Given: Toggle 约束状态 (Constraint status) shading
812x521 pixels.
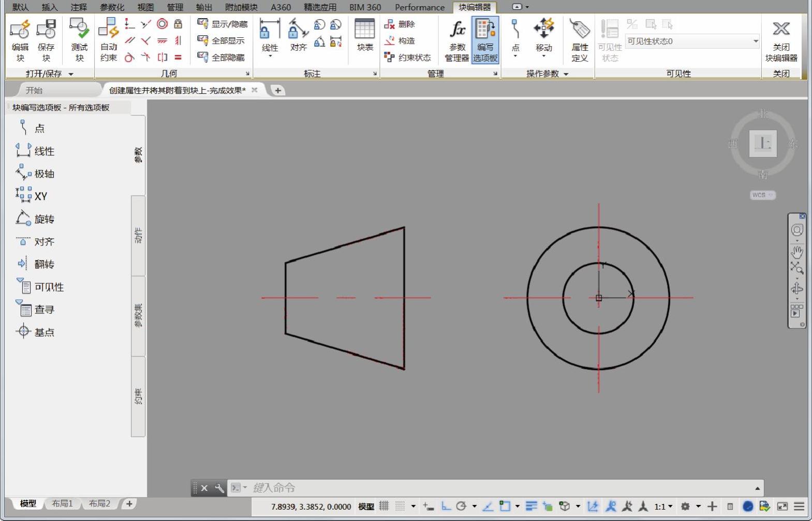Looking at the screenshot, I should pos(408,57).
